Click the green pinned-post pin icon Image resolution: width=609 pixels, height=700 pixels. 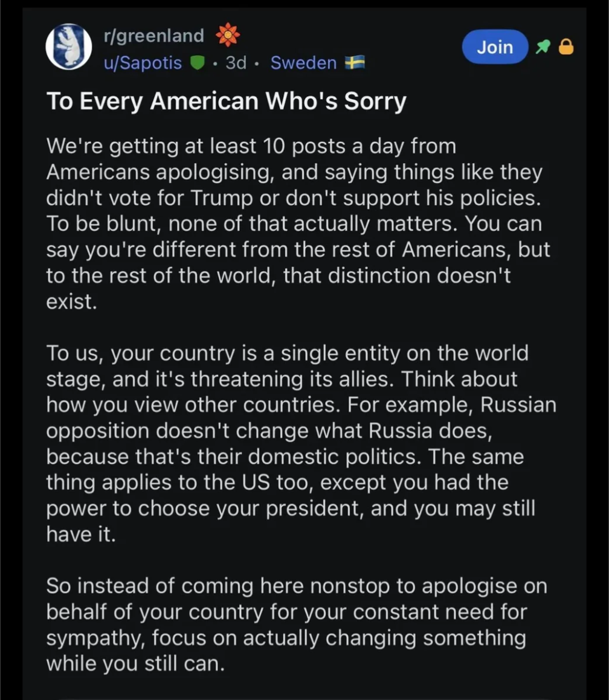[543, 47]
